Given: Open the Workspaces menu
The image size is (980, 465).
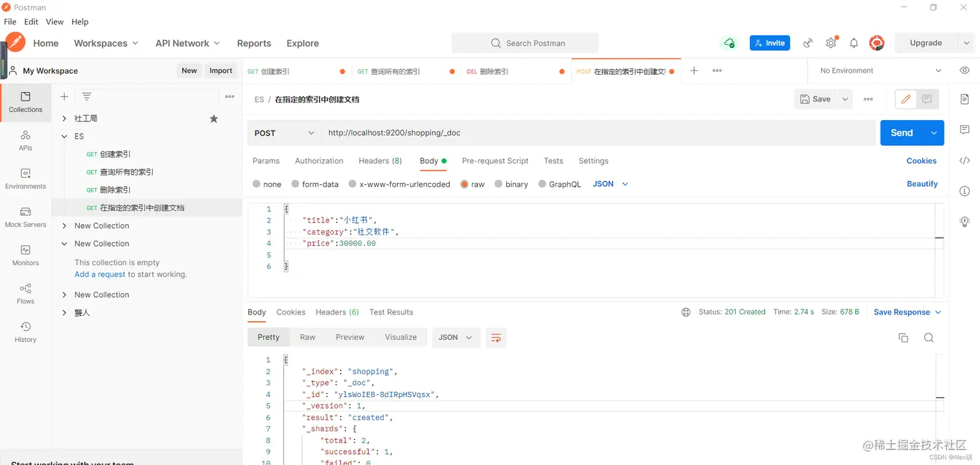Looking at the screenshot, I should (106, 43).
